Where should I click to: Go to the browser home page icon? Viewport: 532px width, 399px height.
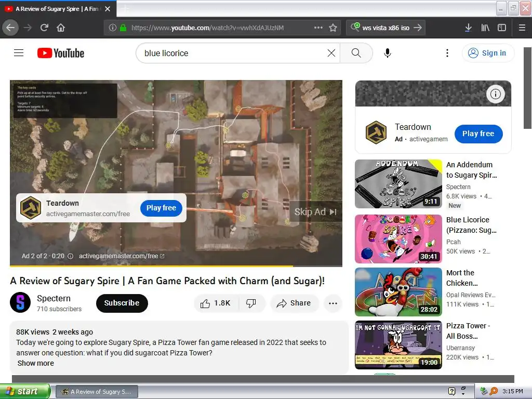pyautogui.click(x=61, y=28)
